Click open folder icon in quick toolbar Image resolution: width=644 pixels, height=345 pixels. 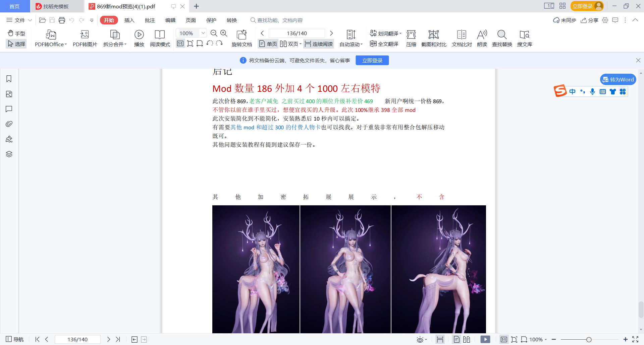point(43,20)
